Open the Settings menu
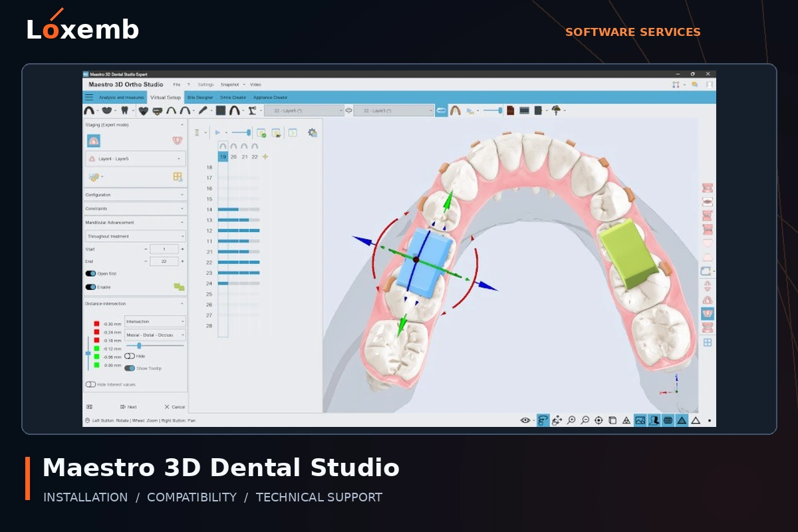 (205, 84)
